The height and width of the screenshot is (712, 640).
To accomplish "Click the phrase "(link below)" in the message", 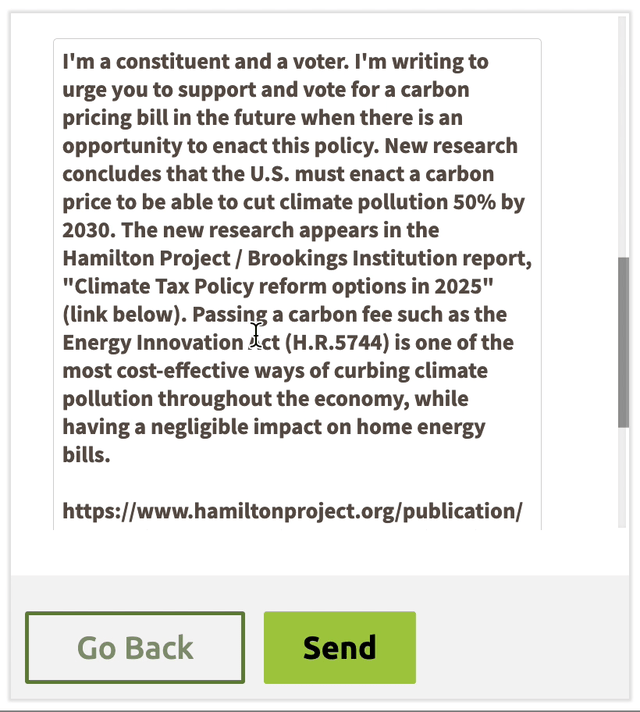I will [x=124, y=315].
